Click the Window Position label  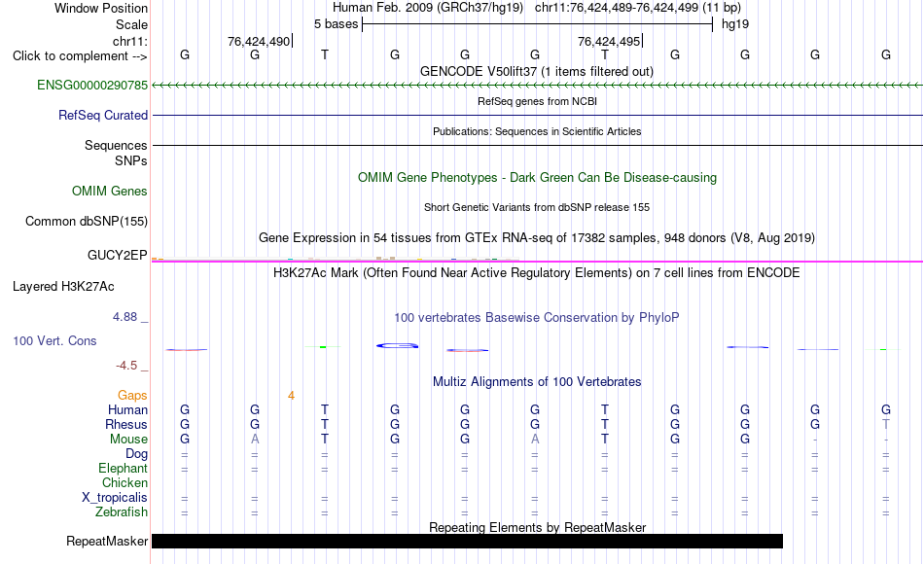click(101, 8)
